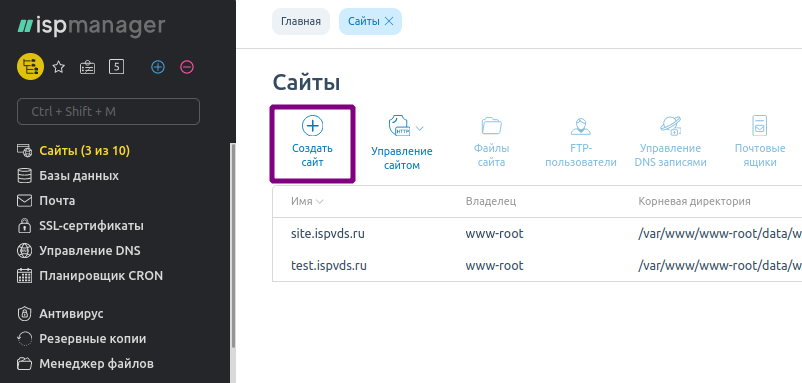Open Управление DNS in sidebar

[90, 251]
